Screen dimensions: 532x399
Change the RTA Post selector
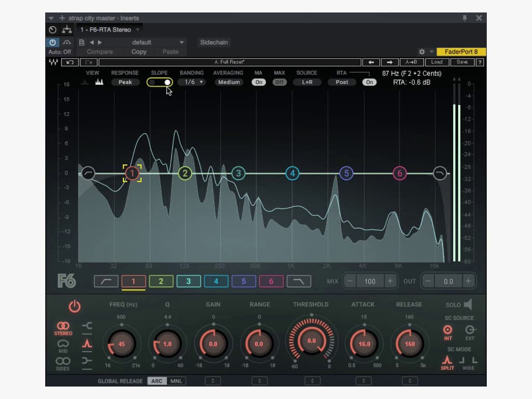tap(342, 82)
